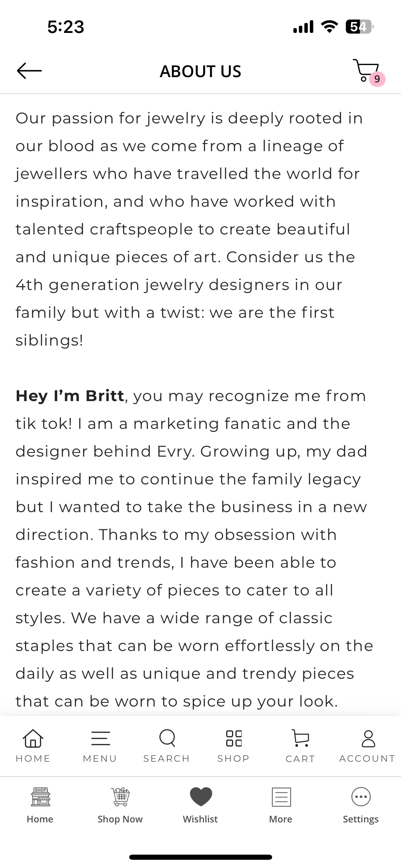This screenshot has height=868, width=401.
Task: Tap the house HOME icon
Action: click(x=33, y=738)
